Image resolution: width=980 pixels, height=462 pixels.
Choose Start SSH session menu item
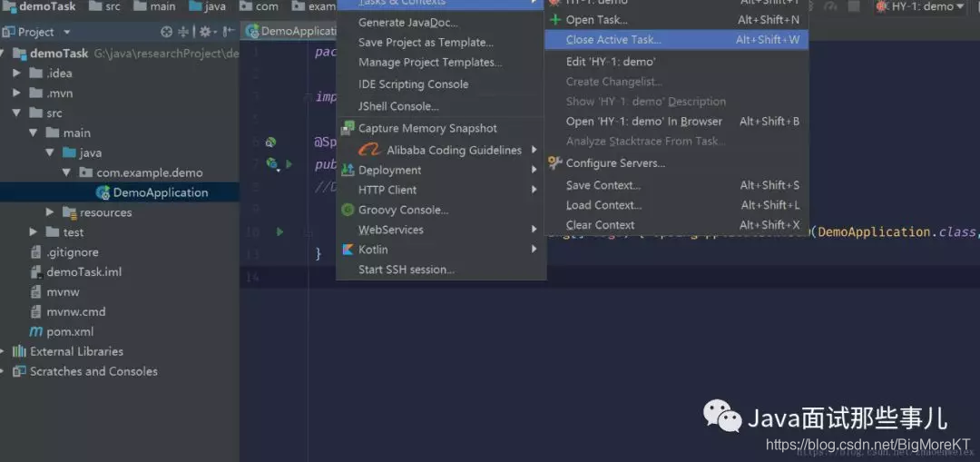[x=441, y=270]
